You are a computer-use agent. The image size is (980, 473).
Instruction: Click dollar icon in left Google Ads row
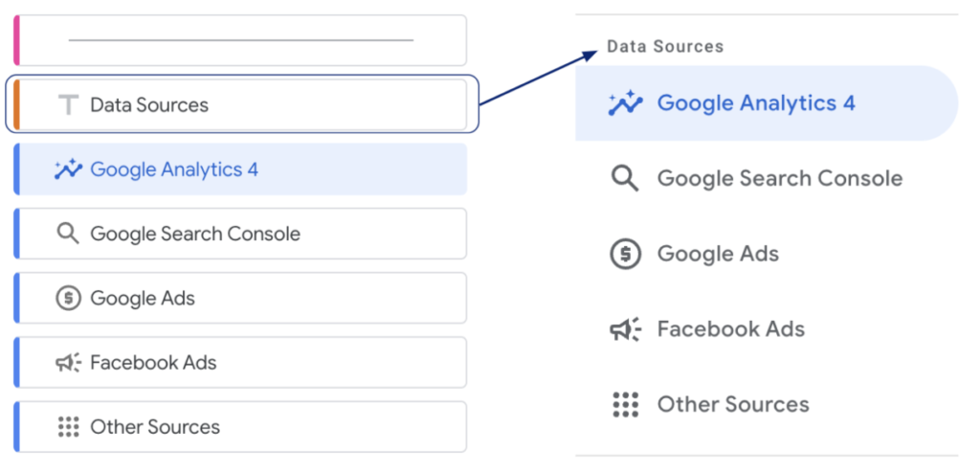(68, 298)
